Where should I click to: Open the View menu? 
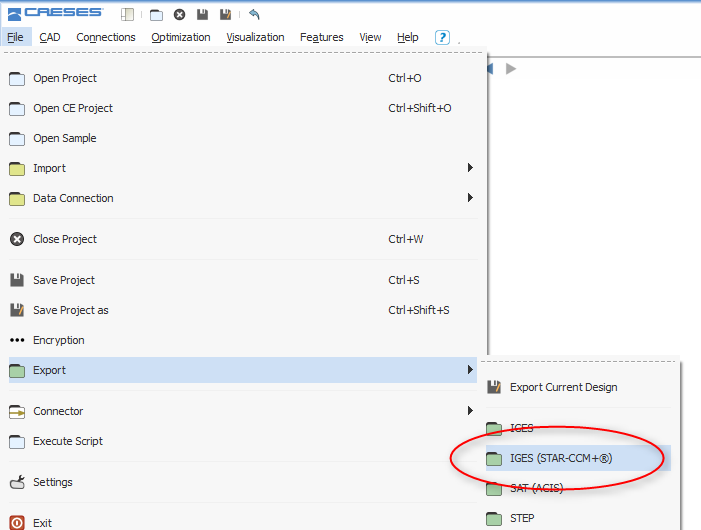[x=370, y=37]
